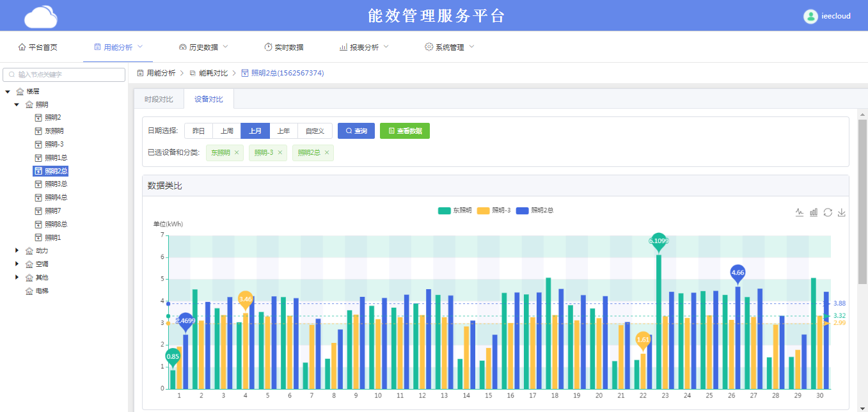This screenshot has width=868, height=412.
Task: Click the building icon beside 楼层
Action: tap(20, 91)
